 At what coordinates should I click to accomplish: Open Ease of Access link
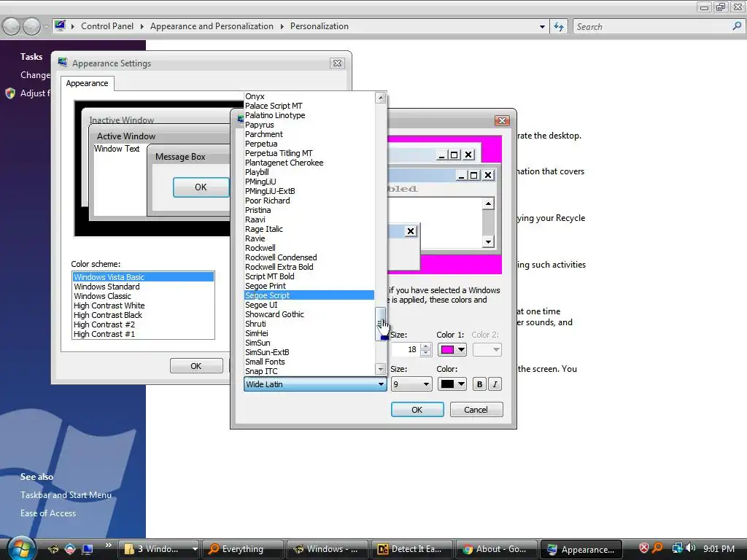(48, 513)
